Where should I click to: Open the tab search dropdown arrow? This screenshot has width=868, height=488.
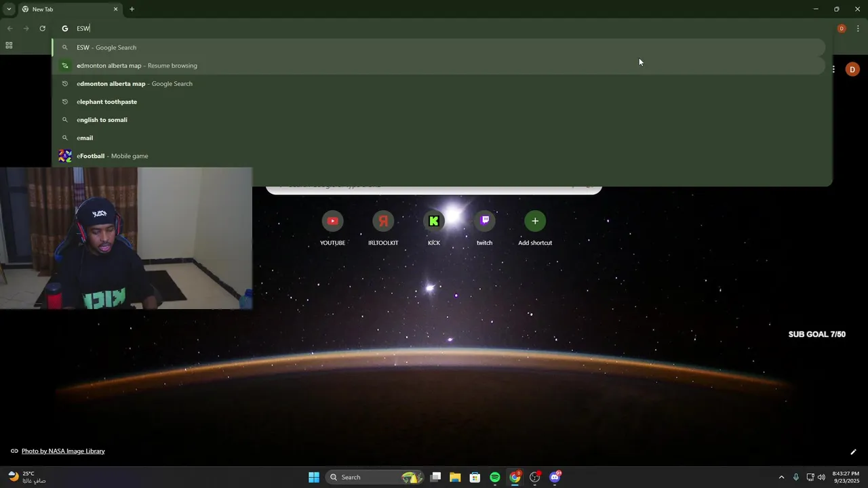(9, 9)
